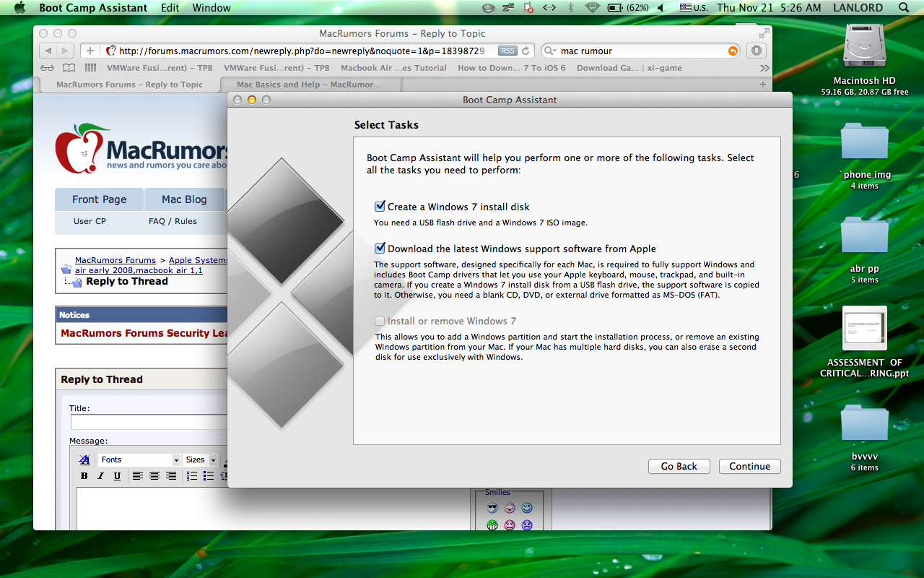Viewport: 924px width, 578px height.
Task: Toggle Italic in the forum message editor
Action: pos(100,475)
